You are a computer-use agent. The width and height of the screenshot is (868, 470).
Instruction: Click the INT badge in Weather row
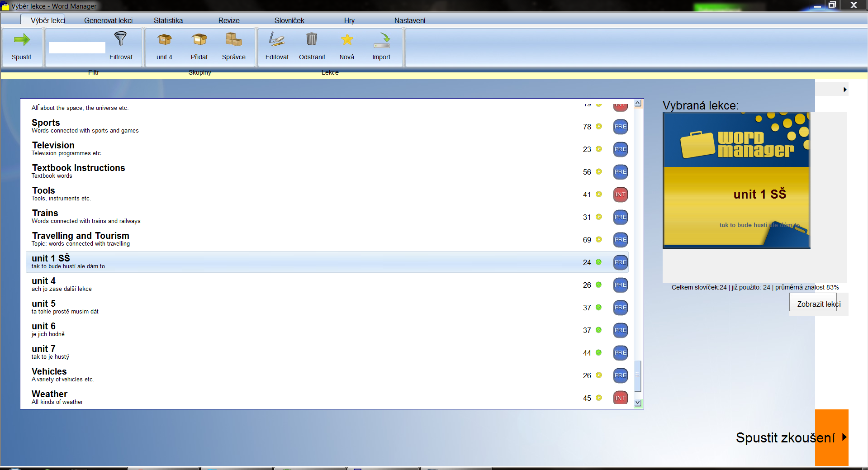[621, 398]
